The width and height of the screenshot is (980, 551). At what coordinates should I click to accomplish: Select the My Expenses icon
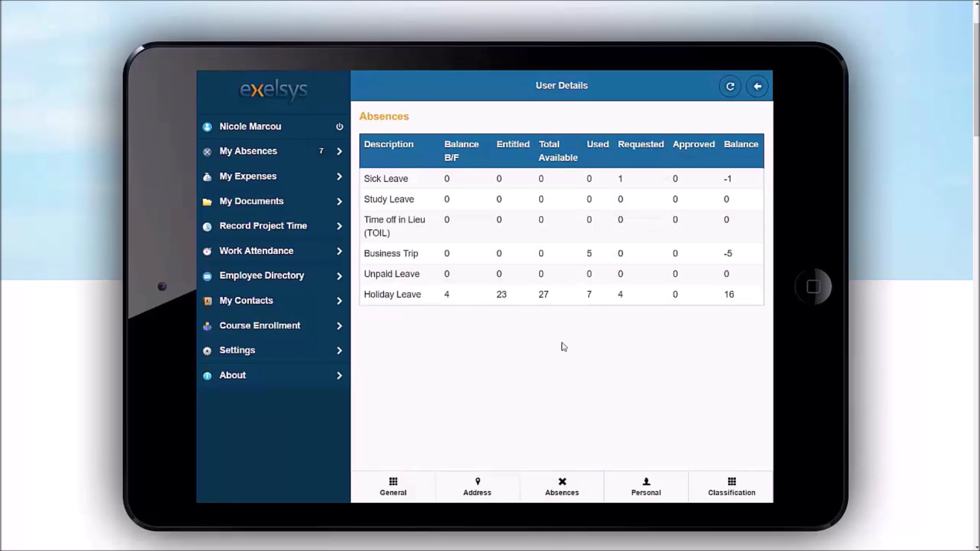(x=207, y=177)
